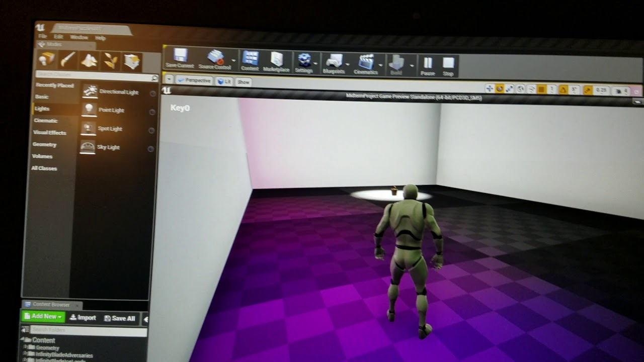Screen dimensions: 644x362
Task: Open the Build options dropdown arrow
Action: [412, 65]
